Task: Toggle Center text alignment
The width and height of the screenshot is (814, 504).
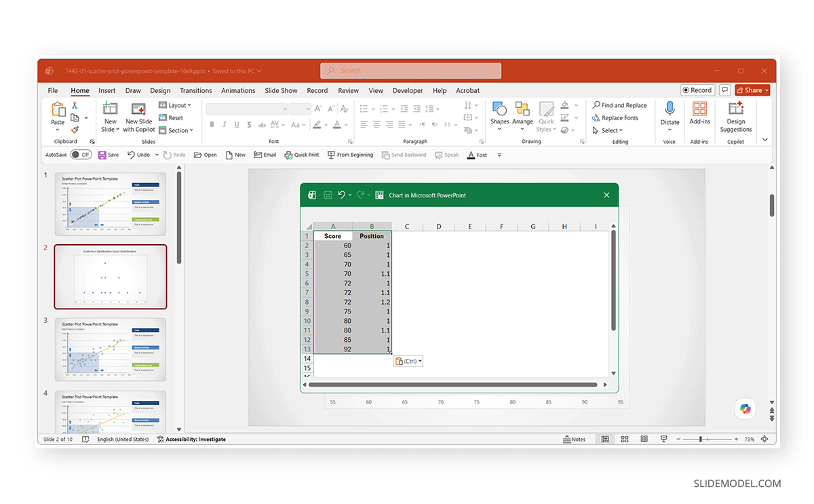Action: (x=376, y=124)
